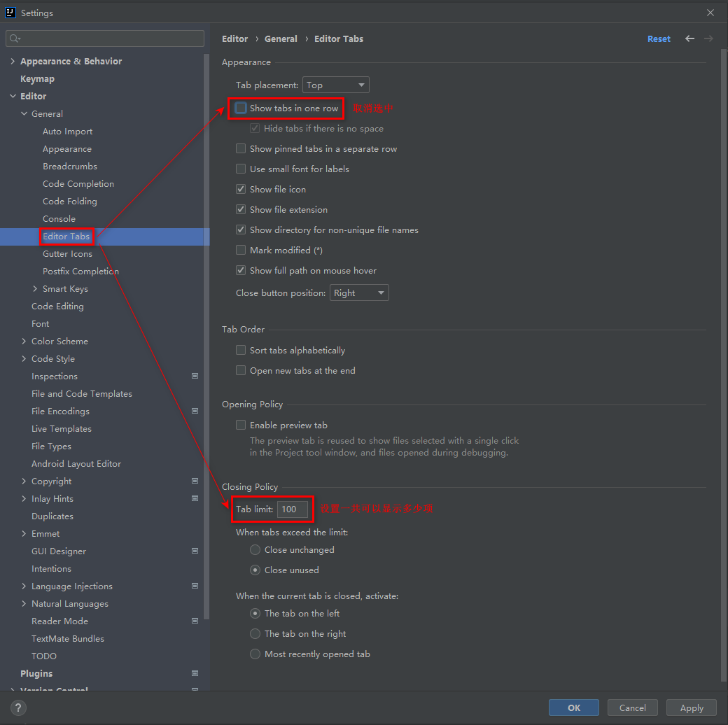The image size is (728, 725).
Task: Click the search magnifier icon
Action: 15,38
